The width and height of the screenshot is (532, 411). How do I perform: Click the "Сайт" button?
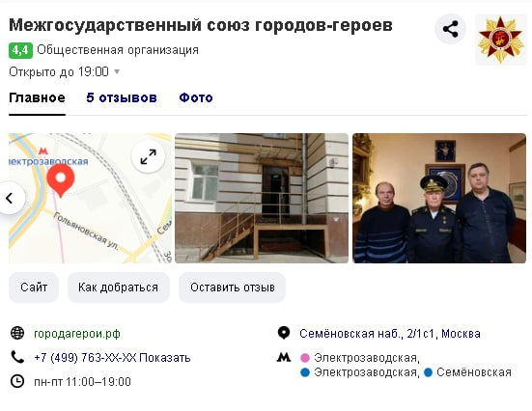click(34, 288)
